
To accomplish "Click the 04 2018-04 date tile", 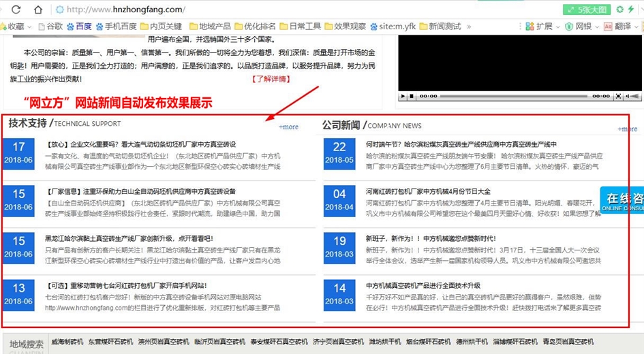I will (339, 201).
